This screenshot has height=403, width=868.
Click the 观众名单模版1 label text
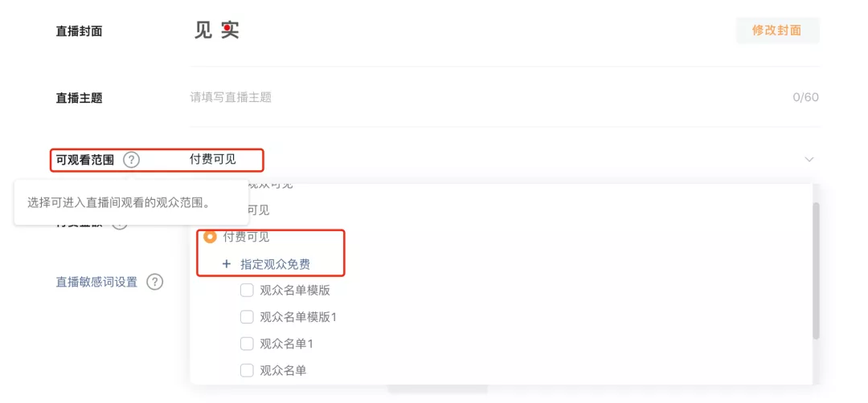coord(298,317)
